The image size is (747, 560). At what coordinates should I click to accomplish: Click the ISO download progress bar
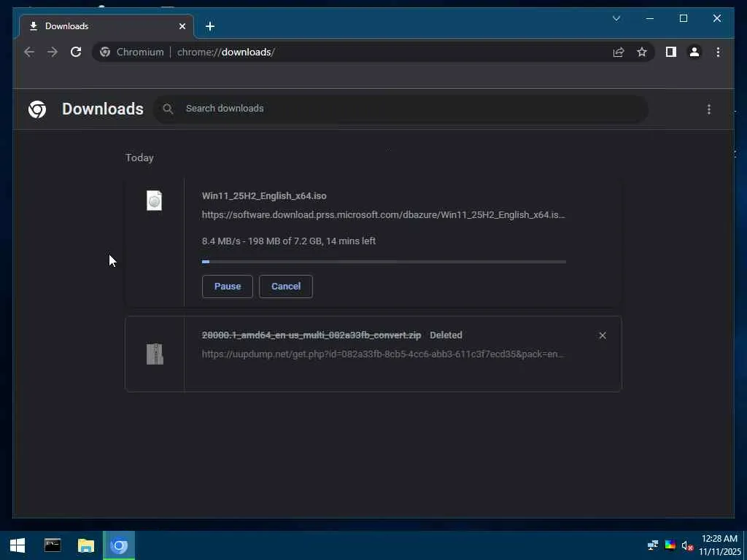coord(384,262)
